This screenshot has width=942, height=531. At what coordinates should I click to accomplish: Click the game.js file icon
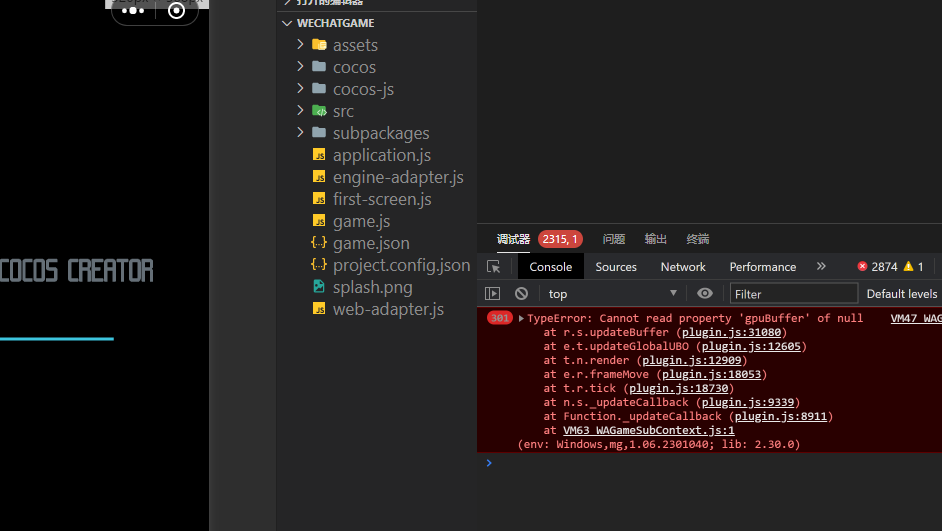click(319, 221)
